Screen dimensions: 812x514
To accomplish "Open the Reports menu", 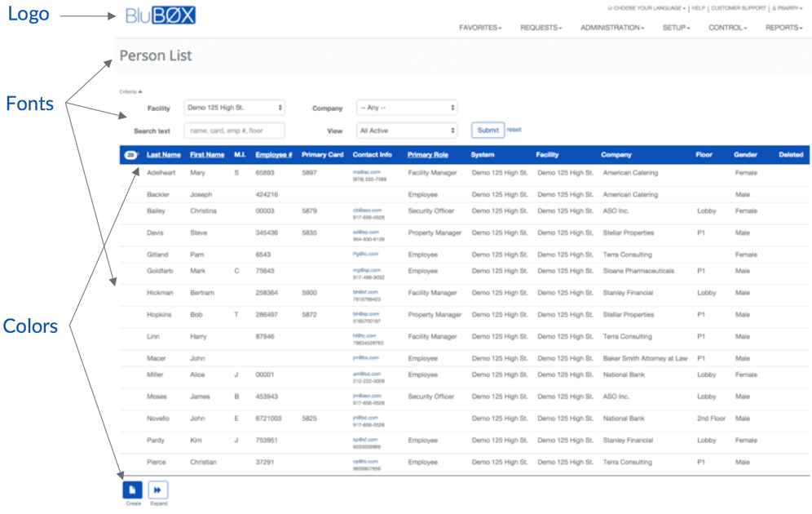I will pos(783,28).
